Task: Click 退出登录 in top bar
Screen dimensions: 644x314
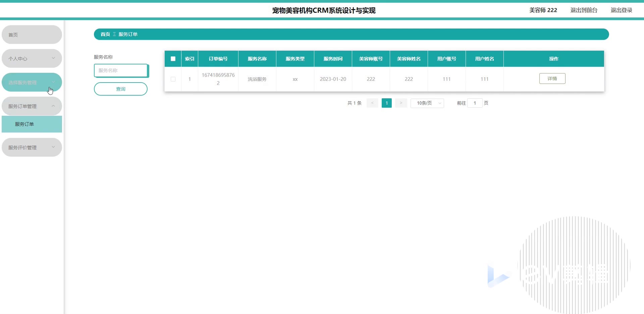Action: click(622, 10)
